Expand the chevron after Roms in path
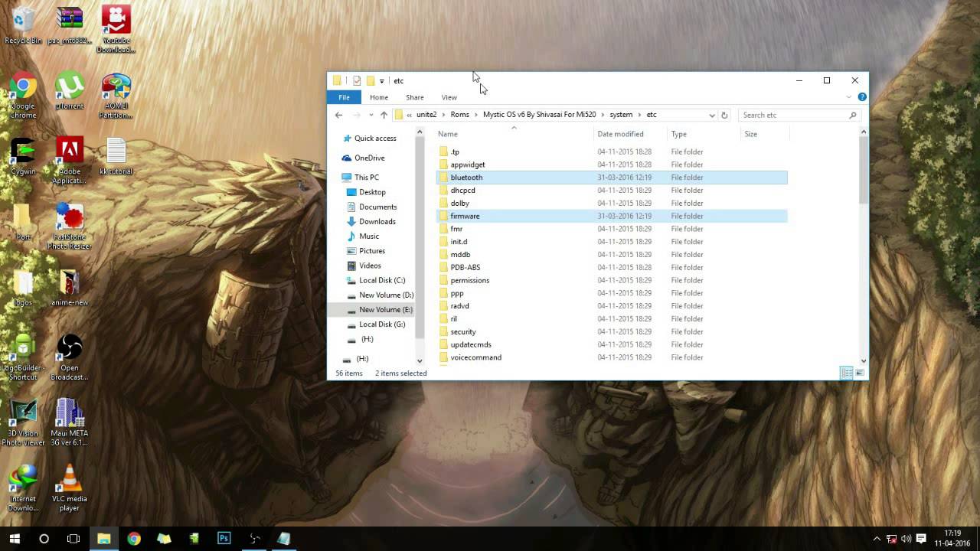The image size is (980, 551). tap(476, 115)
